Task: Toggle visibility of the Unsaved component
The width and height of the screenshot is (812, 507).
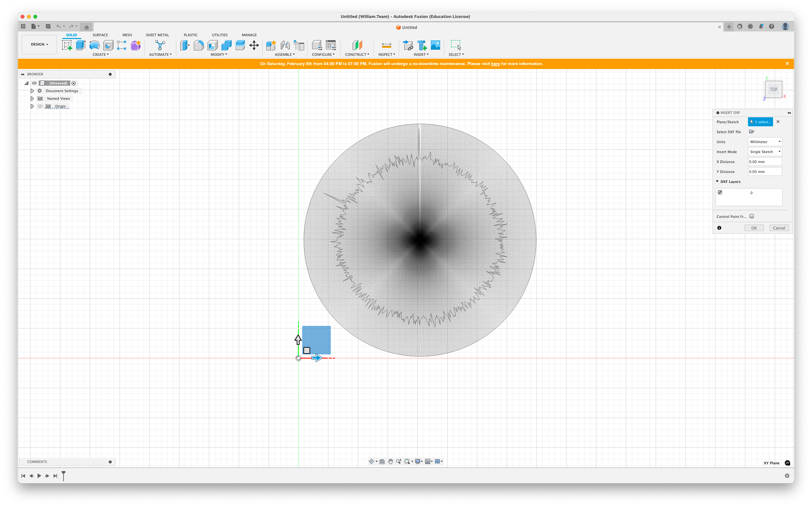Action: pos(34,83)
